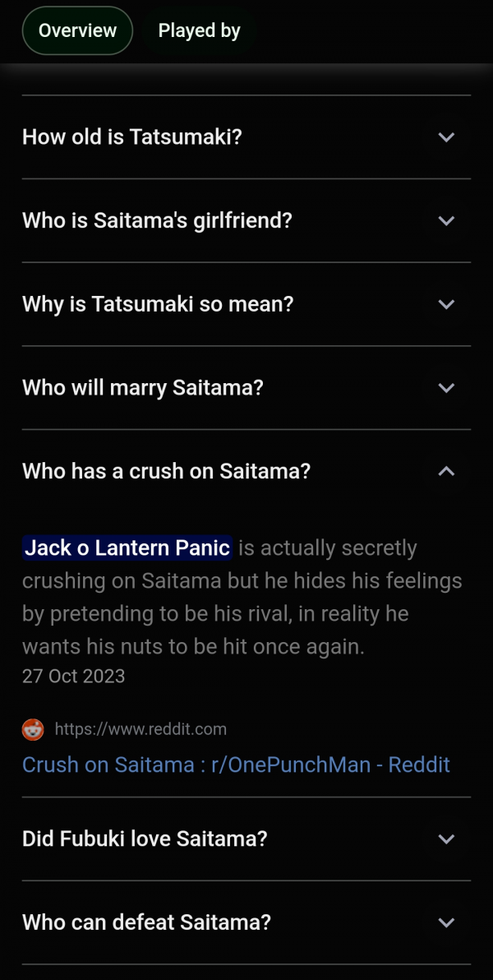Open Crush on Saitama r/OnePunchMan Reddit link

click(x=236, y=765)
